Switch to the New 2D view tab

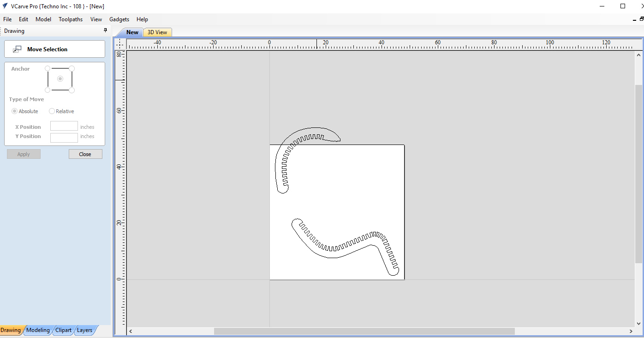tap(132, 32)
